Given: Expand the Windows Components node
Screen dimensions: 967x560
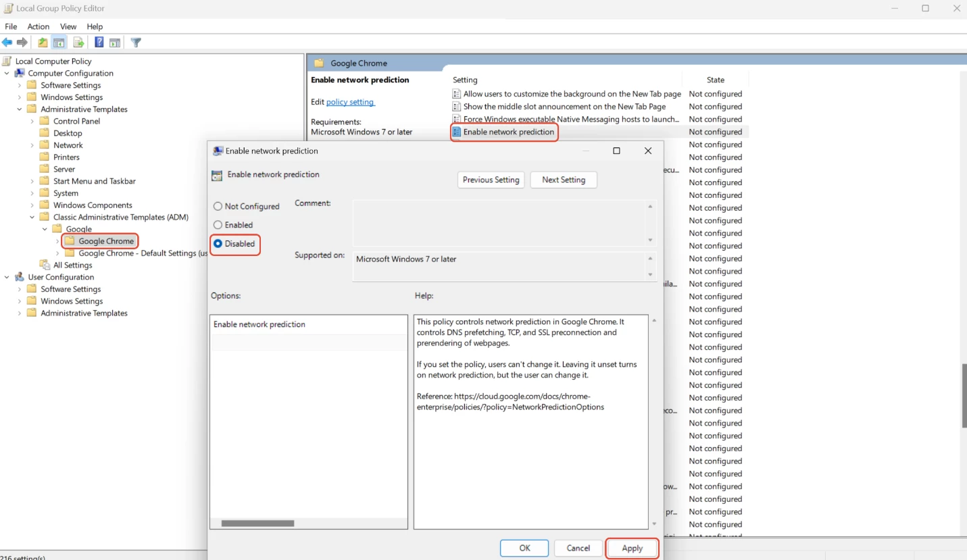Looking at the screenshot, I should (32, 205).
